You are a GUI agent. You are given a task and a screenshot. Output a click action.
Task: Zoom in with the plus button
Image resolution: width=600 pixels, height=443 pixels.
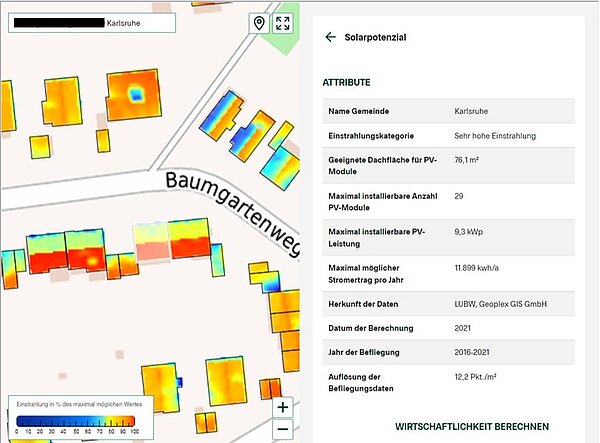[282, 407]
